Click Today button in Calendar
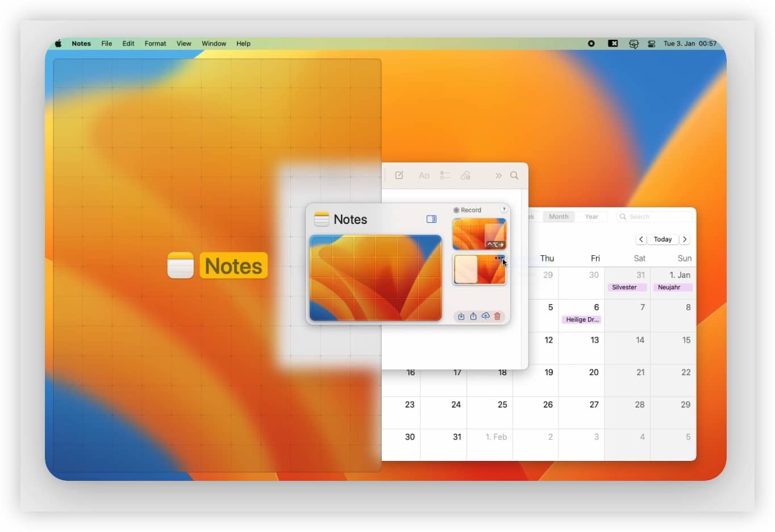This screenshot has width=775, height=532. (663, 239)
